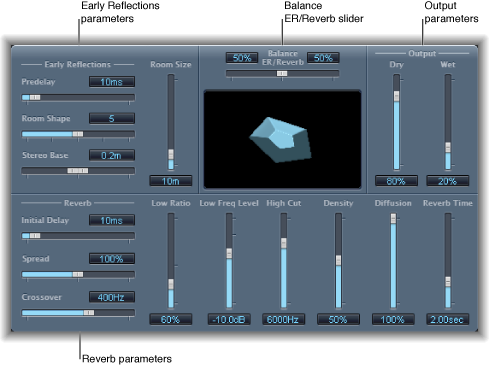This screenshot has height=368, width=490.
Task: Click the Dry 80% value field
Action: click(396, 181)
